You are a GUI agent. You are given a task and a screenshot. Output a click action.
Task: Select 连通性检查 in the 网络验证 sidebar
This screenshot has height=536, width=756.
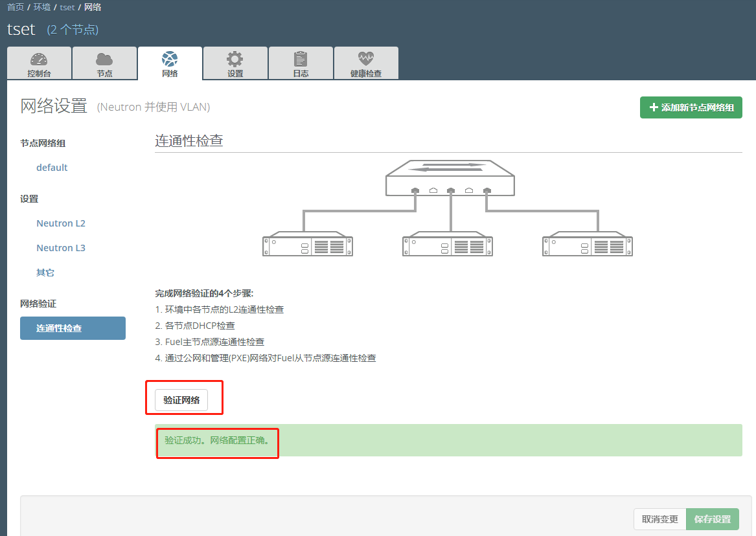[x=73, y=328]
